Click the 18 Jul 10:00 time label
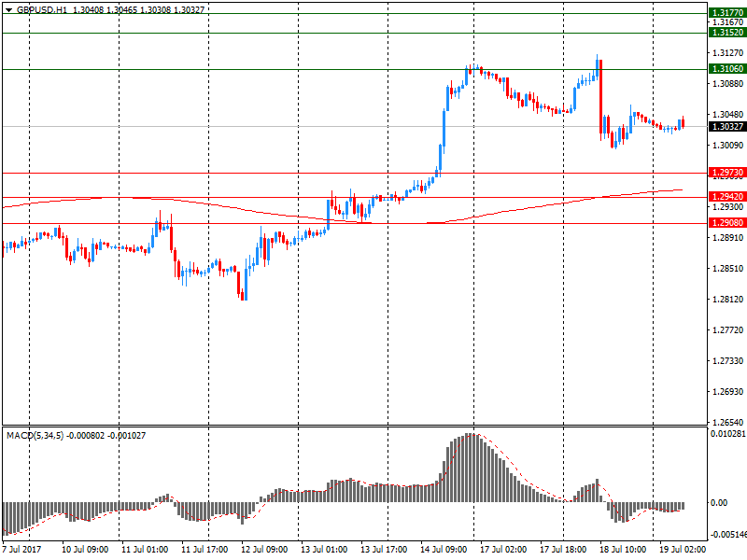This screenshot has width=747, height=560. [623, 549]
